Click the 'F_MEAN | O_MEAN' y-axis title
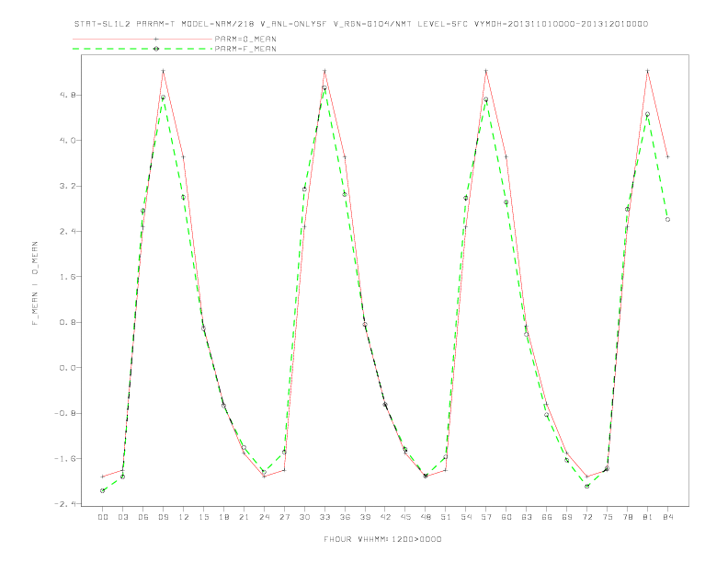The image size is (728, 563). point(35,283)
